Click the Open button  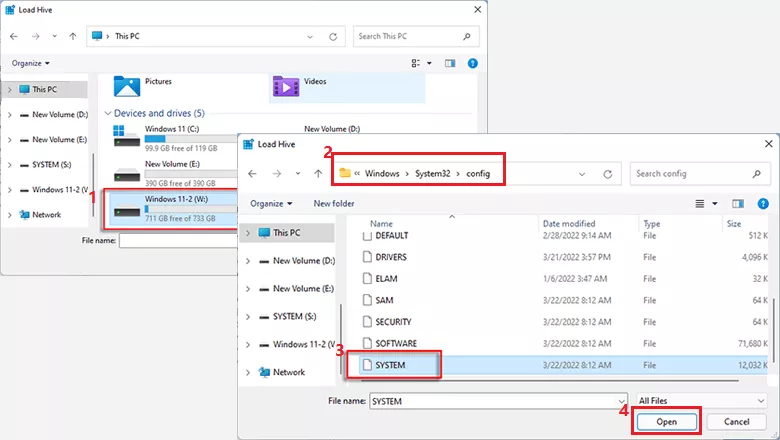pyautogui.click(x=666, y=422)
